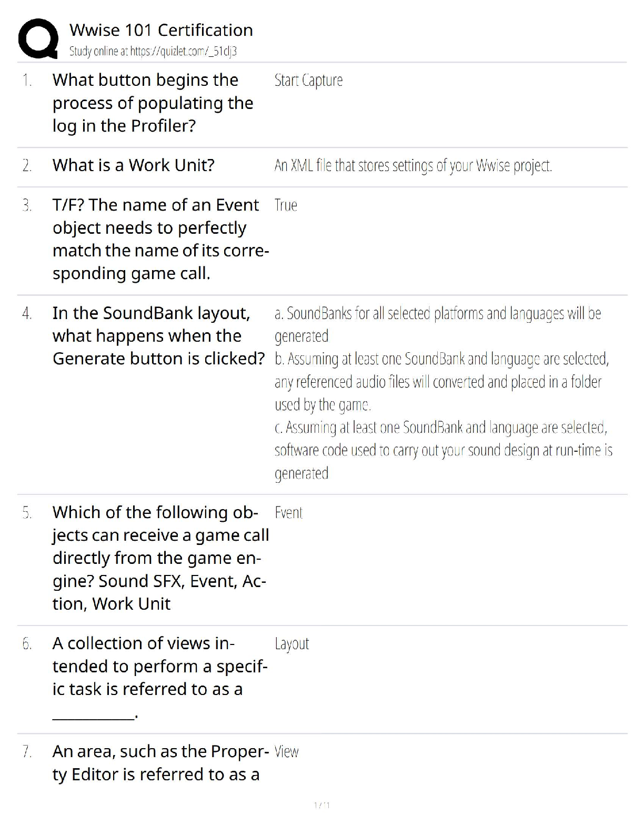The image size is (644, 834).
Task: Select answer option c about software code
Action: point(443,450)
